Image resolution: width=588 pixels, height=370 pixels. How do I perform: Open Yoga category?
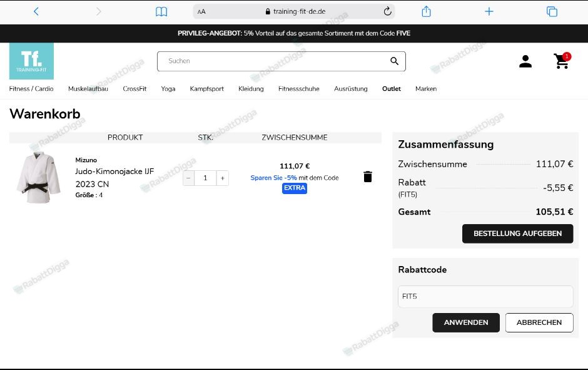[x=168, y=89]
